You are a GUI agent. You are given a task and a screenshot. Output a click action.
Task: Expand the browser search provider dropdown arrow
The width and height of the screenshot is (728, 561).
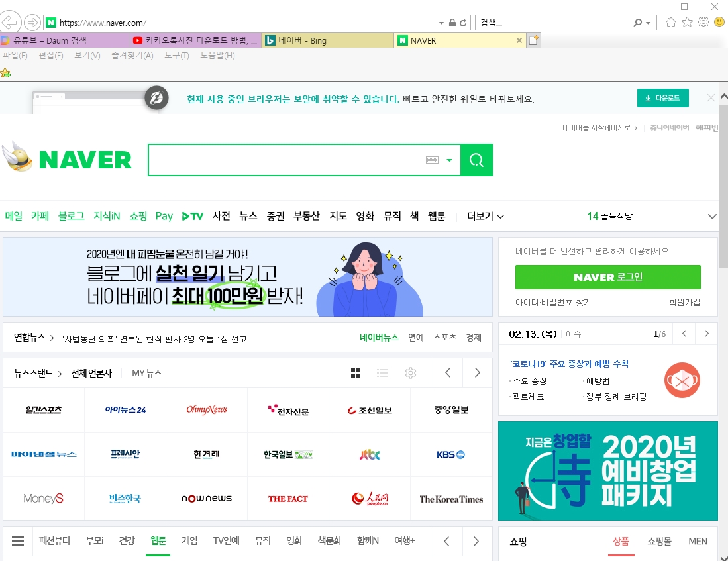(x=648, y=23)
